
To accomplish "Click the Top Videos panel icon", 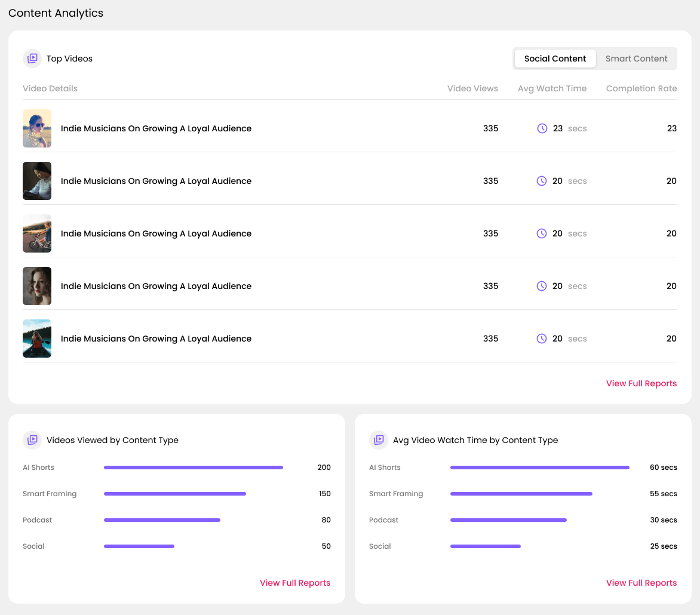I will coord(32,59).
